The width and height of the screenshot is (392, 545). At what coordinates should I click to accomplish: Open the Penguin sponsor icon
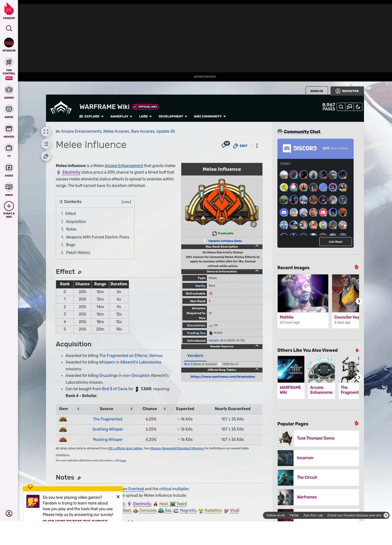coord(9,43)
